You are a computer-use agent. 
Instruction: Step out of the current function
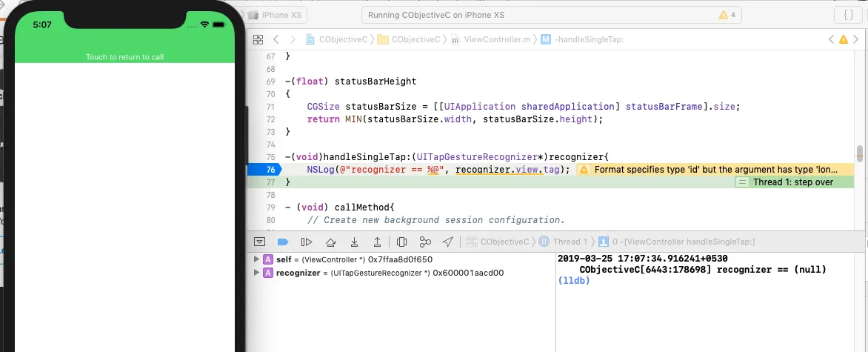click(377, 242)
